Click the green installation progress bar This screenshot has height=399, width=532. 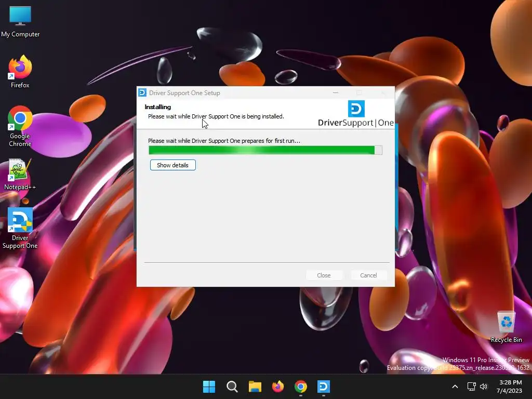point(265,150)
